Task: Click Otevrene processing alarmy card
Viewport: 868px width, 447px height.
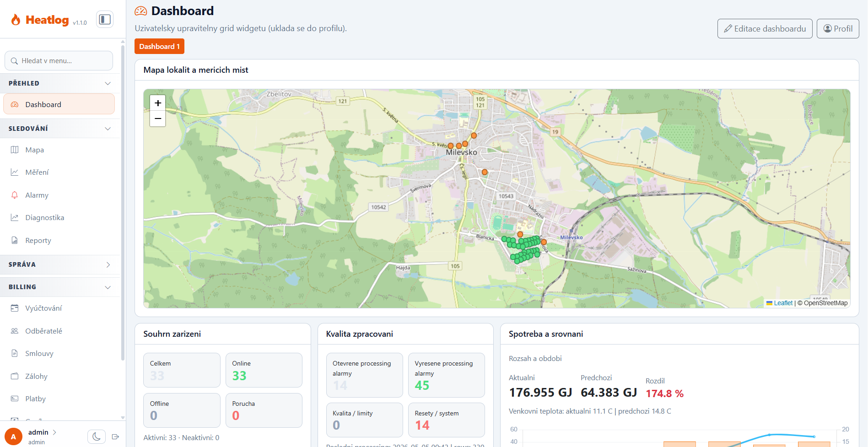Action: [365, 375]
